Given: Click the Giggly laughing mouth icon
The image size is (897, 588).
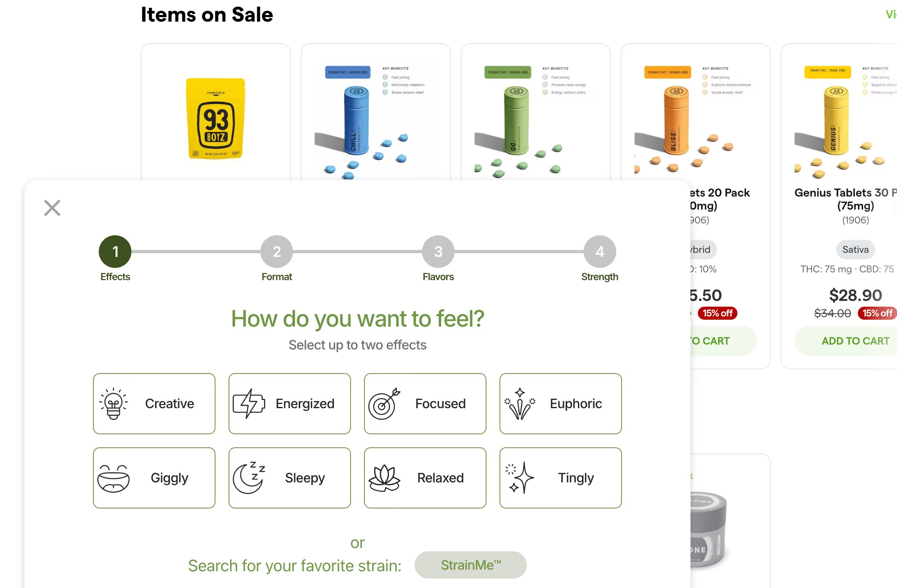Looking at the screenshot, I should pyautogui.click(x=113, y=478).
